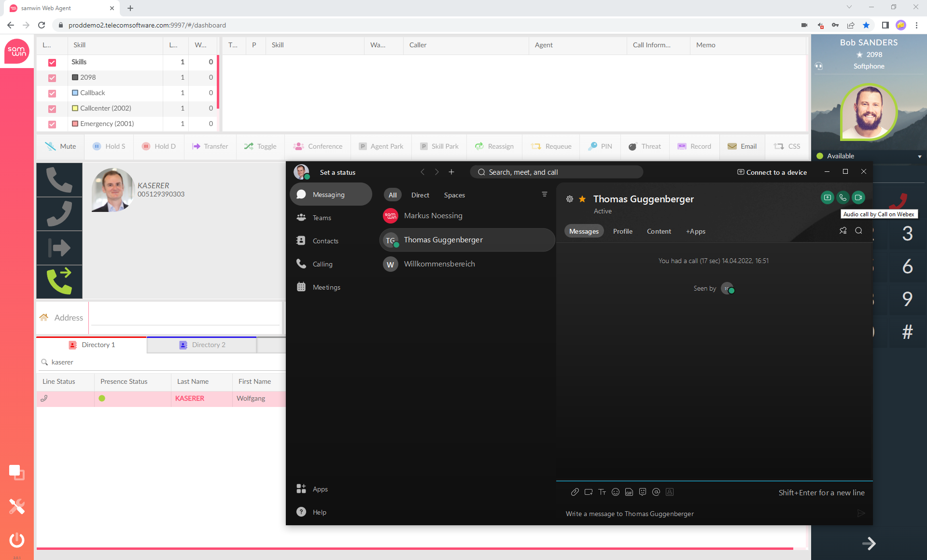927x560 pixels.
Task: Click the pin messages icon in Webex
Action: pos(843,231)
